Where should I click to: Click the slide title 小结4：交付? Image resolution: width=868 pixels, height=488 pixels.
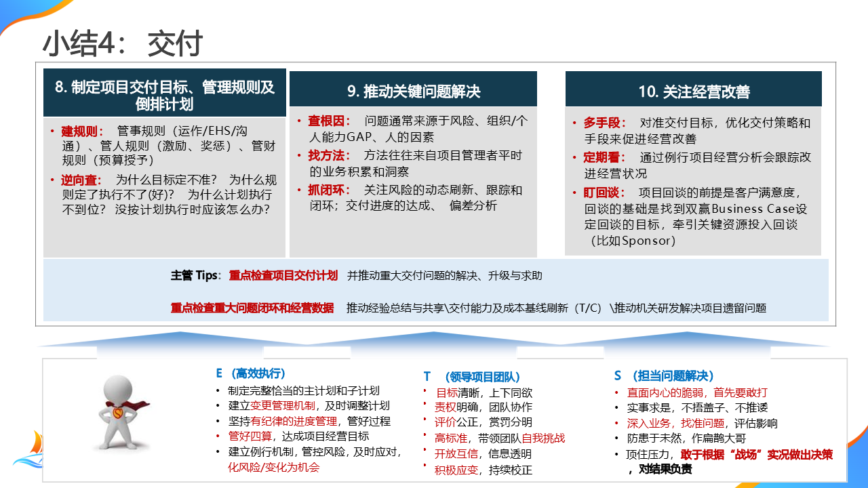123,43
